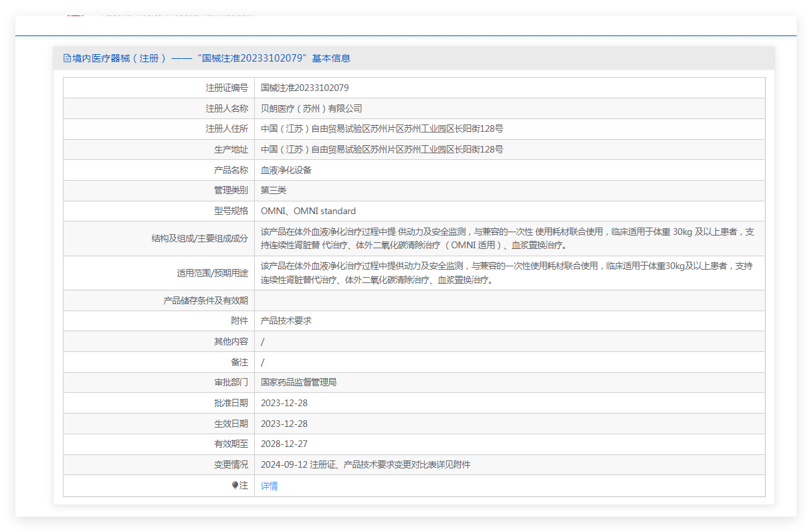Screen dimensions: 812x532
Task: Click attachment entry 产品技术要求
Action: 286,321
